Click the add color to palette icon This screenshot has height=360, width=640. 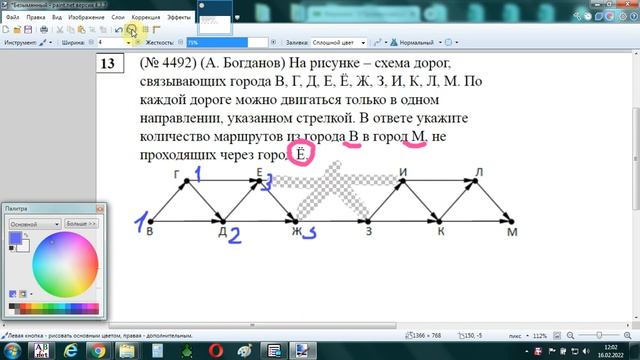[13, 293]
